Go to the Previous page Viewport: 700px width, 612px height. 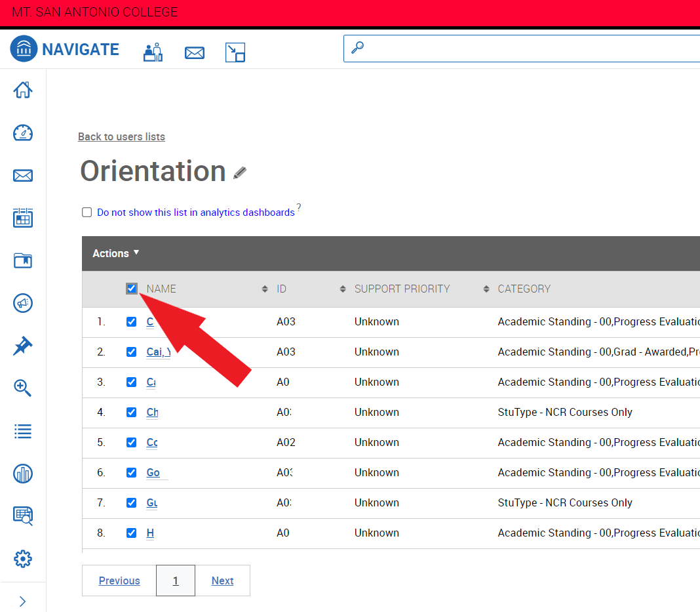click(119, 581)
